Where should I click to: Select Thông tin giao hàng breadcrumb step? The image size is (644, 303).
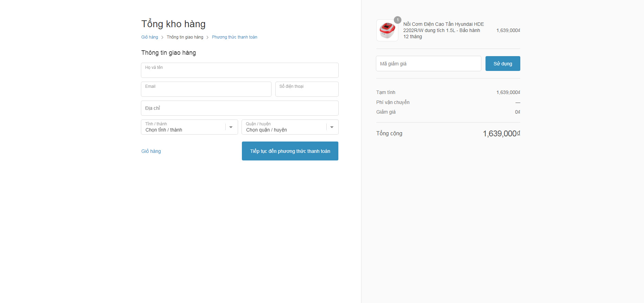[185, 37]
